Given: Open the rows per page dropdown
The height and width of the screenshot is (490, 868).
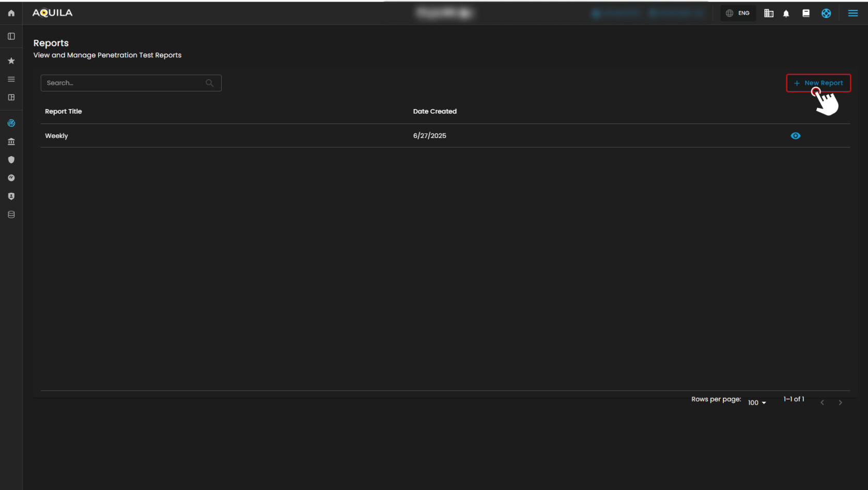Looking at the screenshot, I should tap(757, 403).
